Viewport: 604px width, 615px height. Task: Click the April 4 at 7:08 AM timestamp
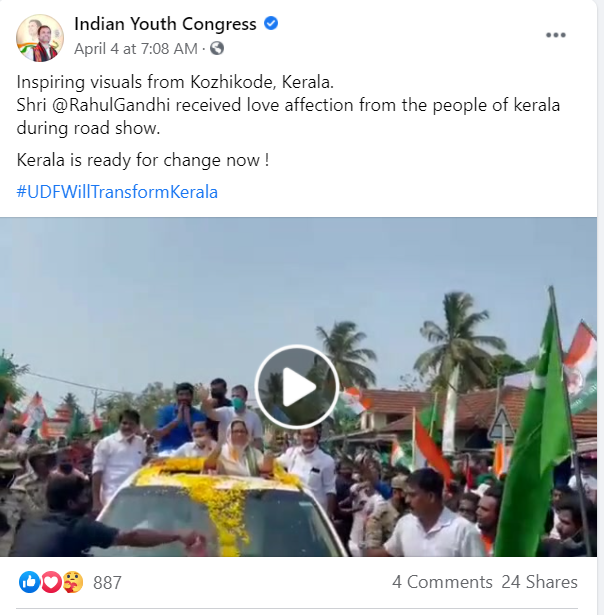click(136, 49)
